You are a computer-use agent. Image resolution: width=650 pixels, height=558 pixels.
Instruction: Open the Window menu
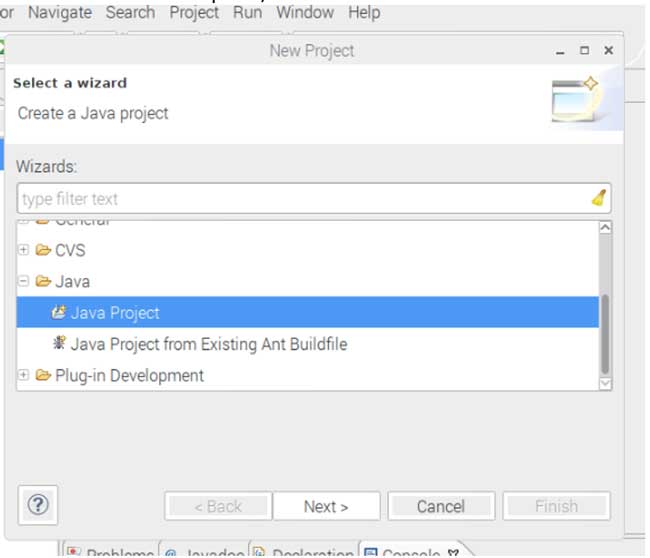click(305, 13)
